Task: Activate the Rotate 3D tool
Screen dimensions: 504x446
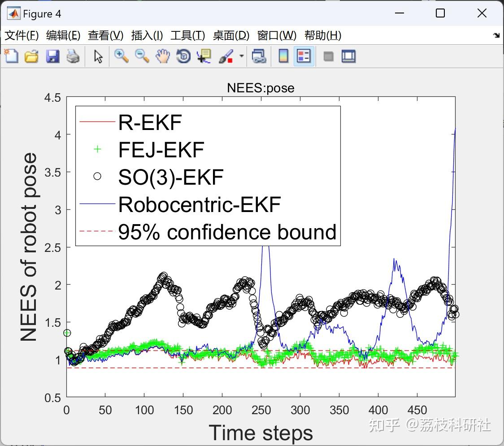Action: [x=183, y=56]
